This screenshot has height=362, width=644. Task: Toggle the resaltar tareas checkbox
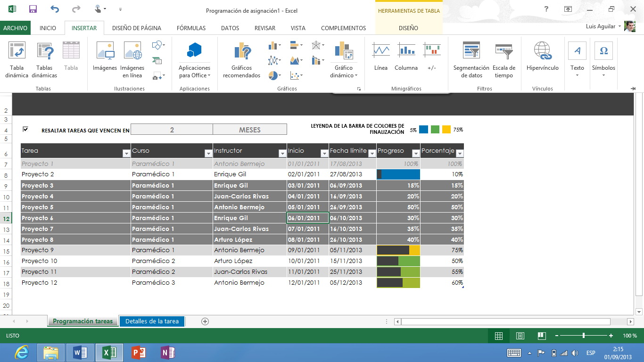(25, 129)
